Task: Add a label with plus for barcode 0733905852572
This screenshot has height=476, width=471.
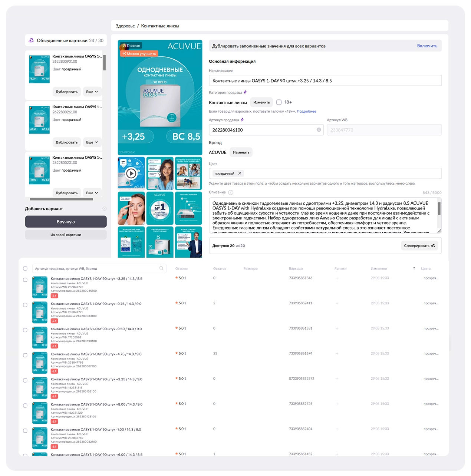Action: pos(337,379)
